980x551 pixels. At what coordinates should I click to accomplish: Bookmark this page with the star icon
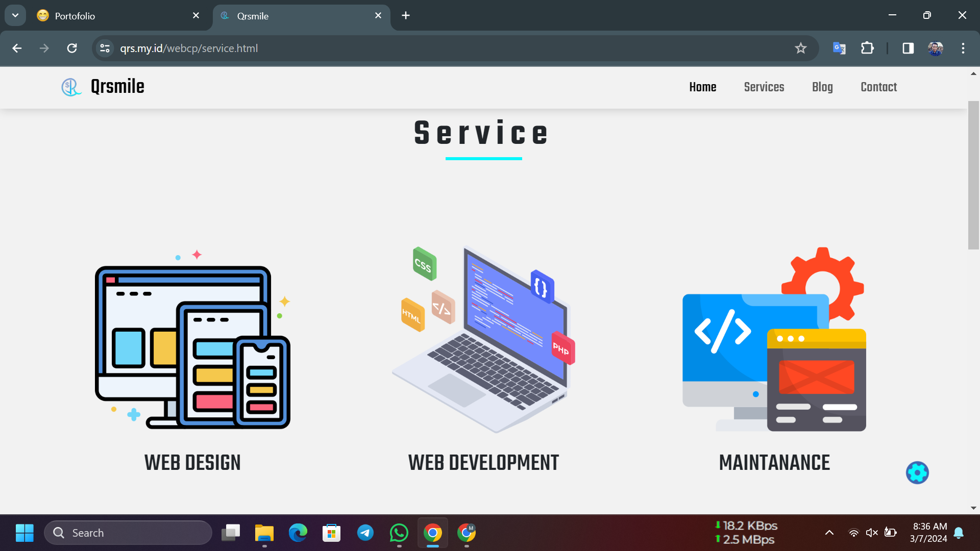pos(800,48)
